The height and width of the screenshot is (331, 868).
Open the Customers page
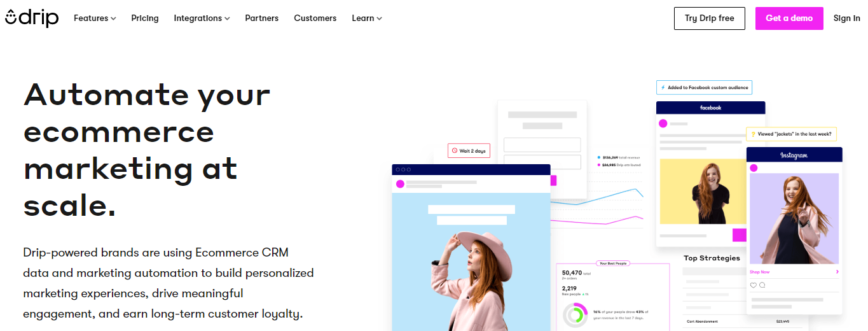pyautogui.click(x=314, y=18)
